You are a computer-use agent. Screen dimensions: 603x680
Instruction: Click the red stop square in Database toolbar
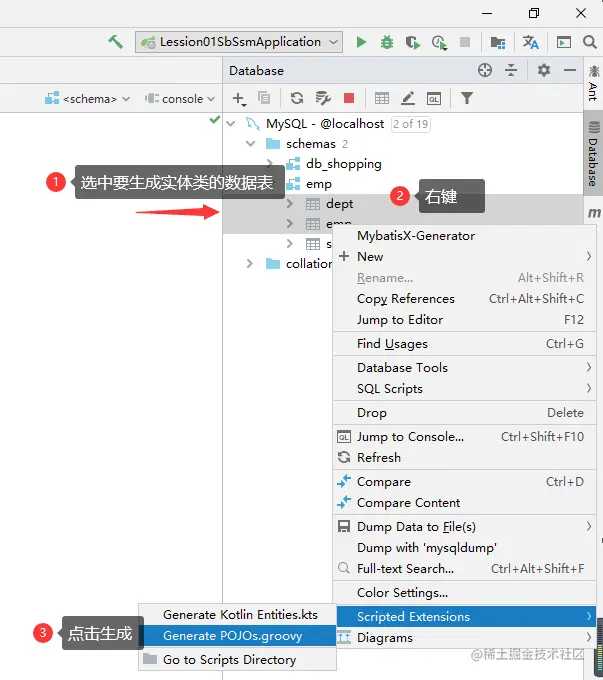349,98
